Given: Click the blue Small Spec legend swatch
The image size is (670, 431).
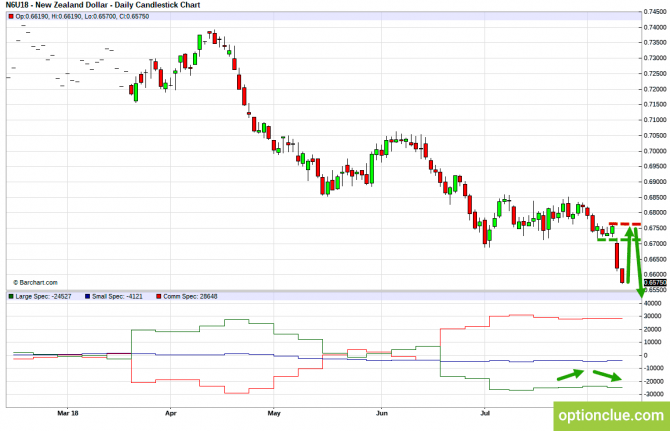Looking at the screenshot, I should (88, 296).
